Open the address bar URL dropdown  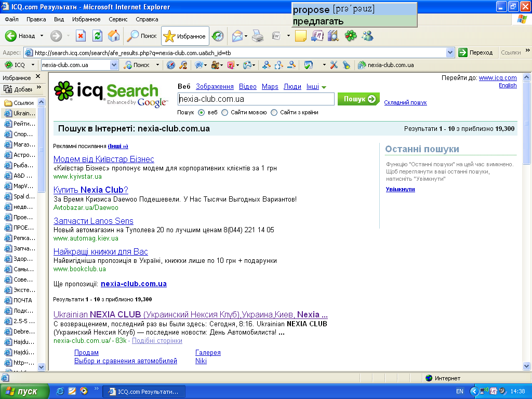pos(450,52)
